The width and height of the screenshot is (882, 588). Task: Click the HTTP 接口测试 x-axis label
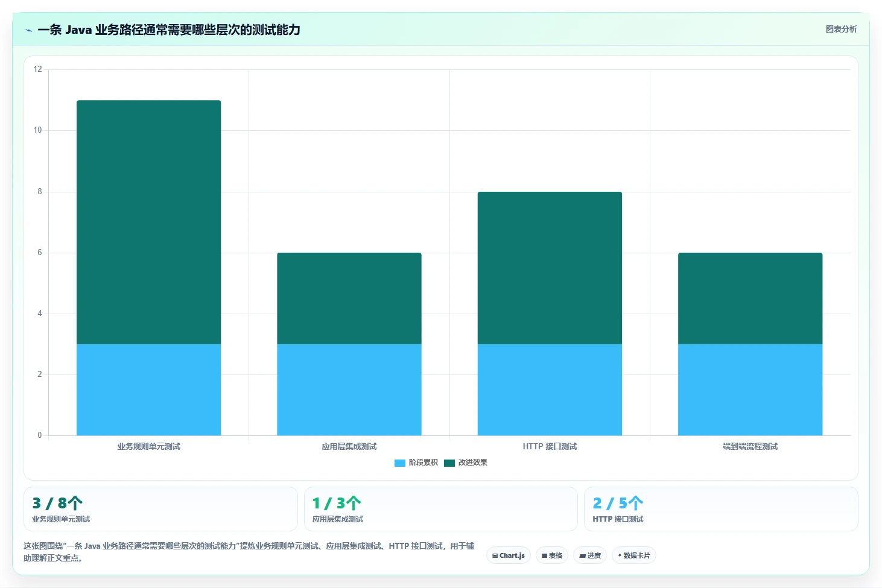[x=550, y=446]
